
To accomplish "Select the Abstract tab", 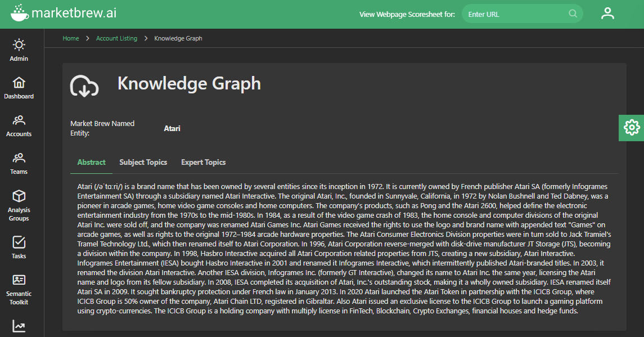I will coord(91,163).
